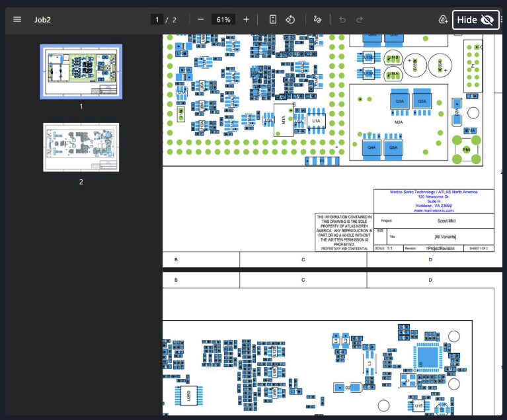507x420 pixels.
Task: Zoom out with the minus button
Action: pos(200,20)
